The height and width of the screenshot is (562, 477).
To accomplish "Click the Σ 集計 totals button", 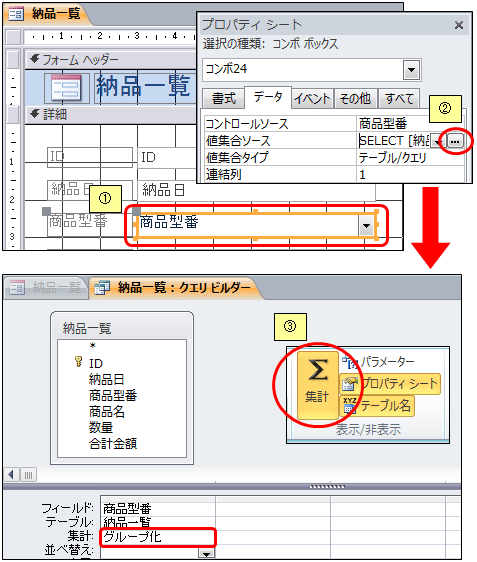I will click(x=317, y=385).
